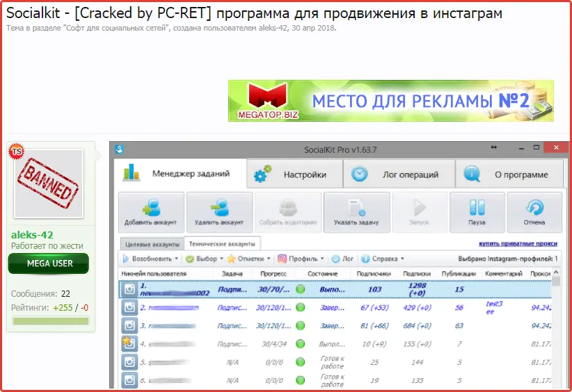The image size is (572, 392).
Task: Open the Лог операций tab
Action: (399, 174)
